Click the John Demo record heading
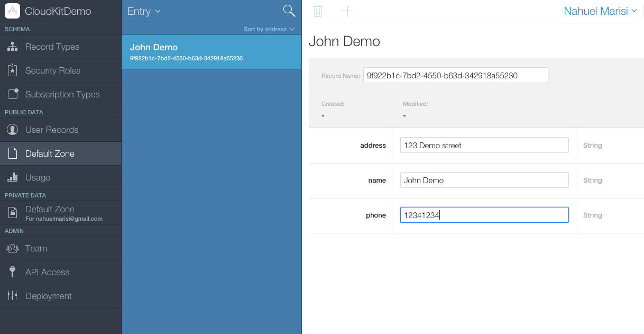The height and width of the screenshot is (334, 644). (344, 41)
